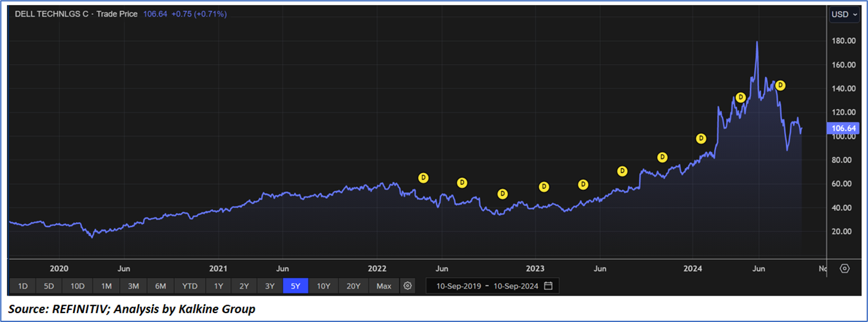Click dividend marker near 80.00 before 2024
Image resolution: width=868 pixels, height=322 pixels.
(663, 157)
